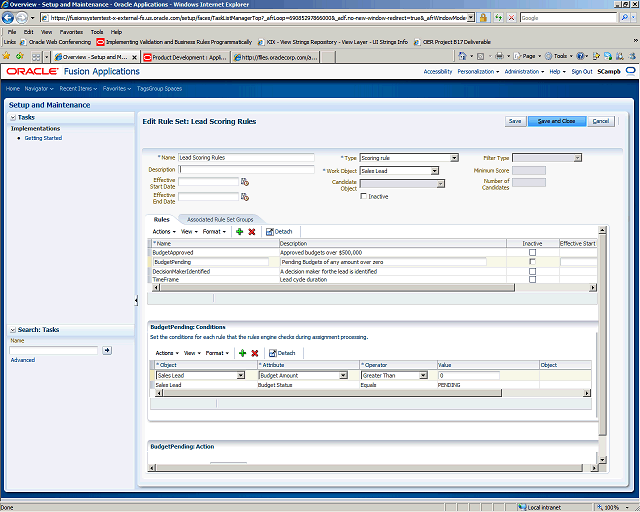This screenshot has height=512, width=640.
Task: Switch to Product Development browser tab
Action: tap(186, 58)
